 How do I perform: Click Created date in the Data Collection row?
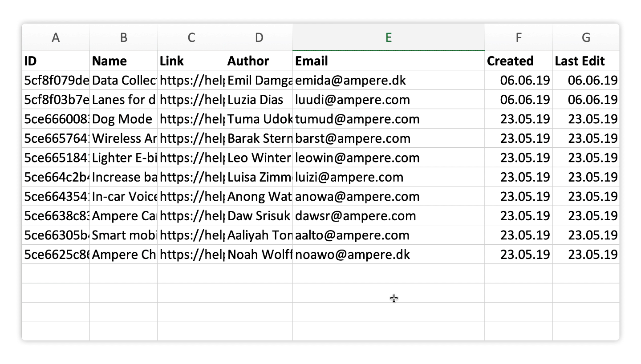[x=519, y=80]
